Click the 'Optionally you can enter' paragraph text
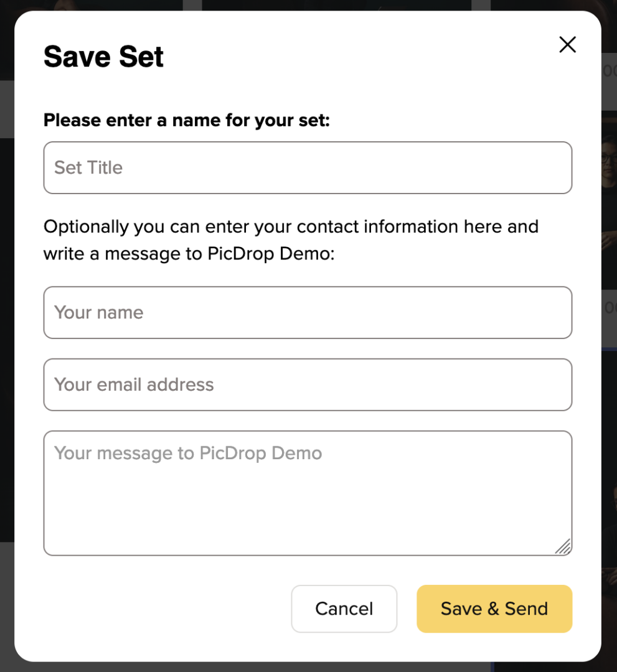 (291, 240)
